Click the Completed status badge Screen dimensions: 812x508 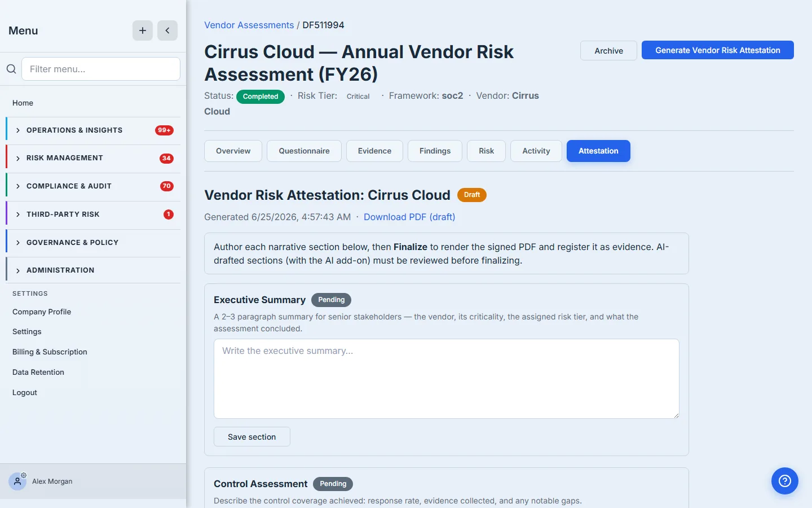(x=261, y=97)
